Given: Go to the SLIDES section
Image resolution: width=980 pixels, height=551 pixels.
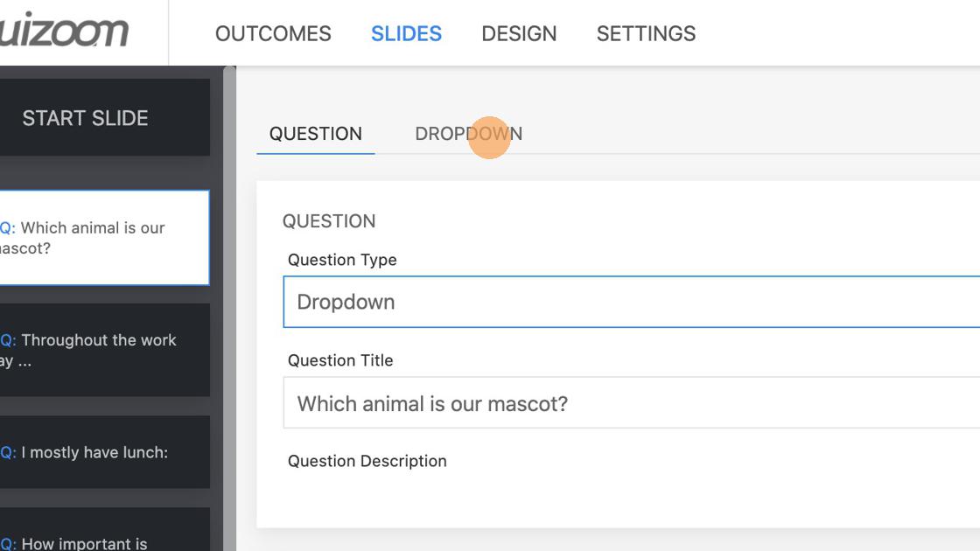Looking at the screenshot, I should (406, 34).
